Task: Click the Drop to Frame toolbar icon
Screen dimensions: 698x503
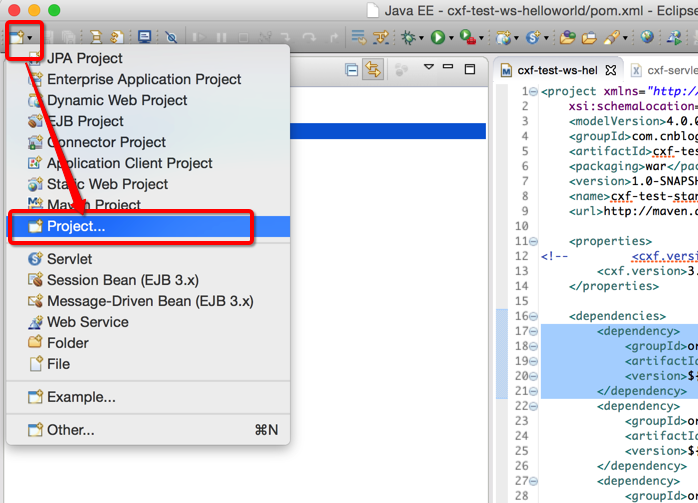Action: point(358,37)
